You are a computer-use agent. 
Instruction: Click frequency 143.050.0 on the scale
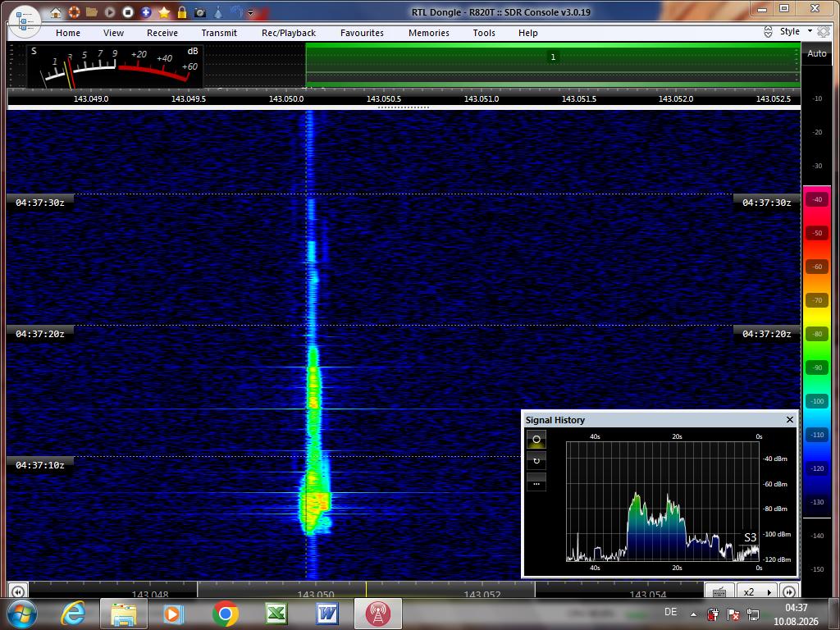pos(286,98)
